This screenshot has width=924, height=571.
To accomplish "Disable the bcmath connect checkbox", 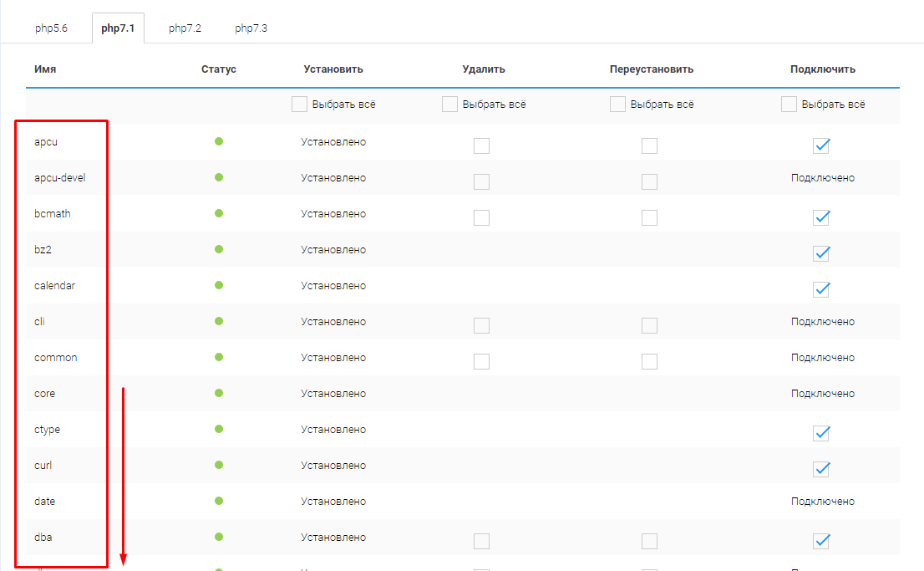I will click(x=821, y=217).
